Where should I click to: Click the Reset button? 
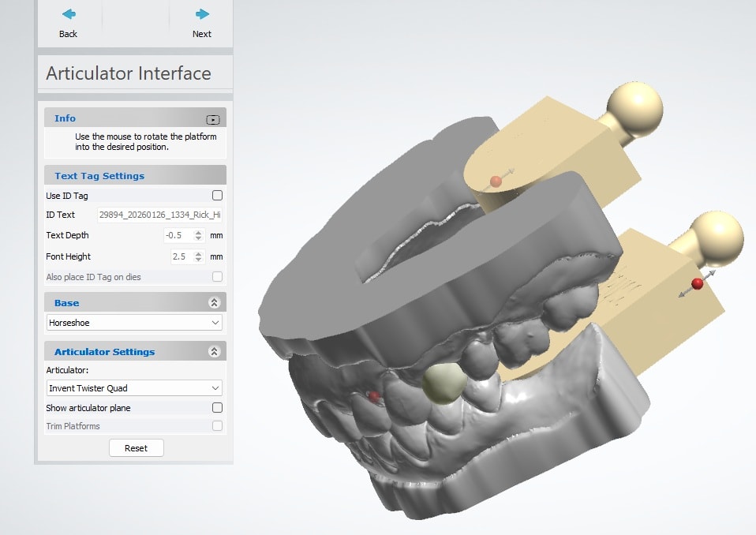[137, 447]
